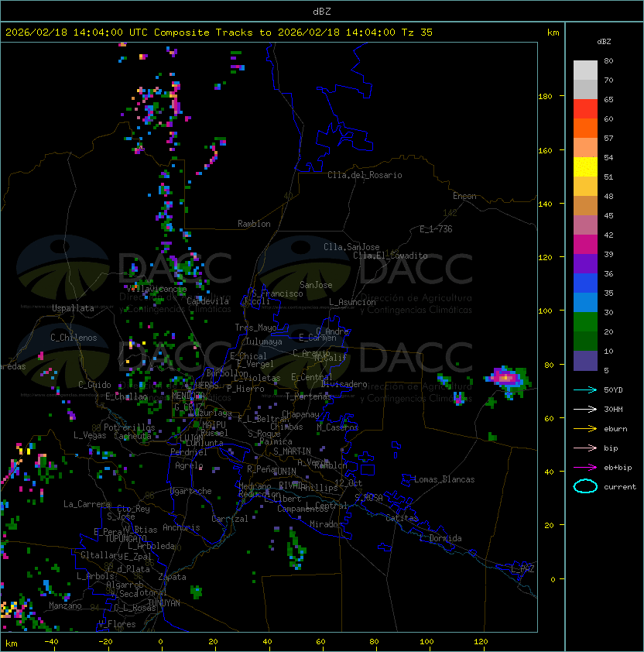Viewport: 644px width, 652px height.
Task: Click the 'Clla.del_Rosario' map label
Action: (x=365, y=175)
